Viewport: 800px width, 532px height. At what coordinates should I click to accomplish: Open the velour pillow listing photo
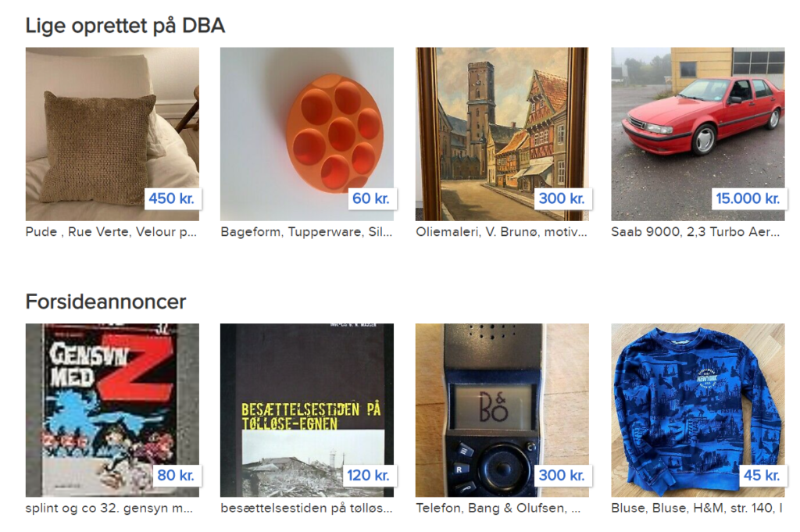tap(112, 134)
